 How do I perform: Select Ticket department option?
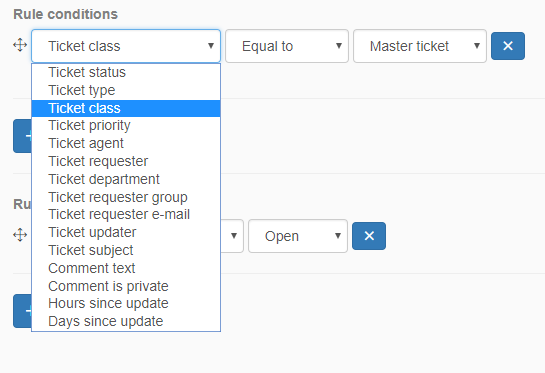click(x=126, y=179)
